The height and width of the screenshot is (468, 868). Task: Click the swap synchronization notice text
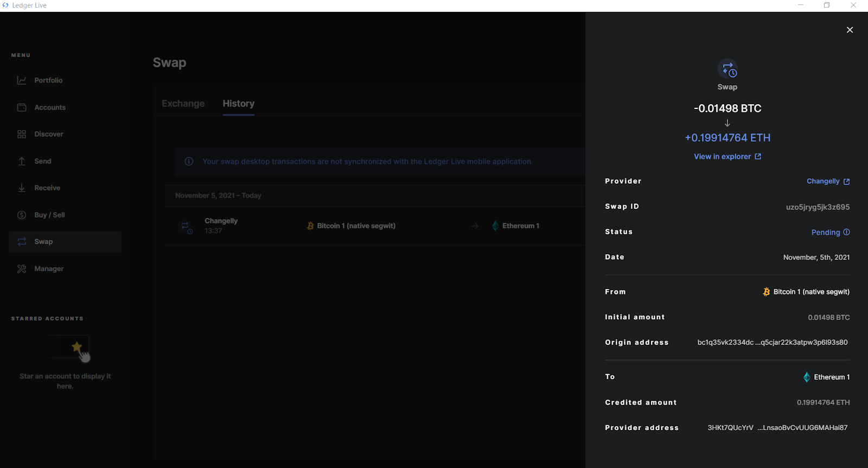367,162
